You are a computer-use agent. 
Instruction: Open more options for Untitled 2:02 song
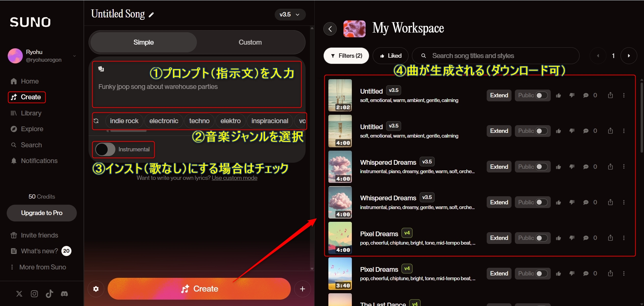point(624,95)
